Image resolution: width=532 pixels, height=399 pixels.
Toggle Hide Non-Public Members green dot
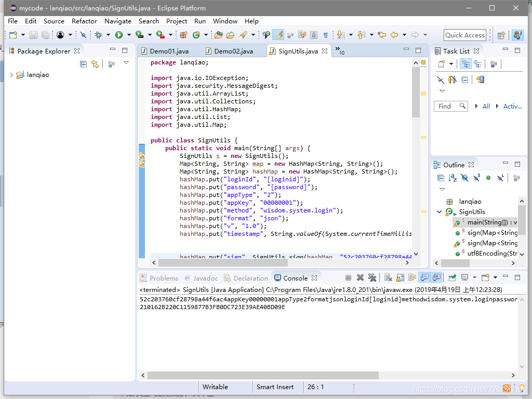point(488,178)
